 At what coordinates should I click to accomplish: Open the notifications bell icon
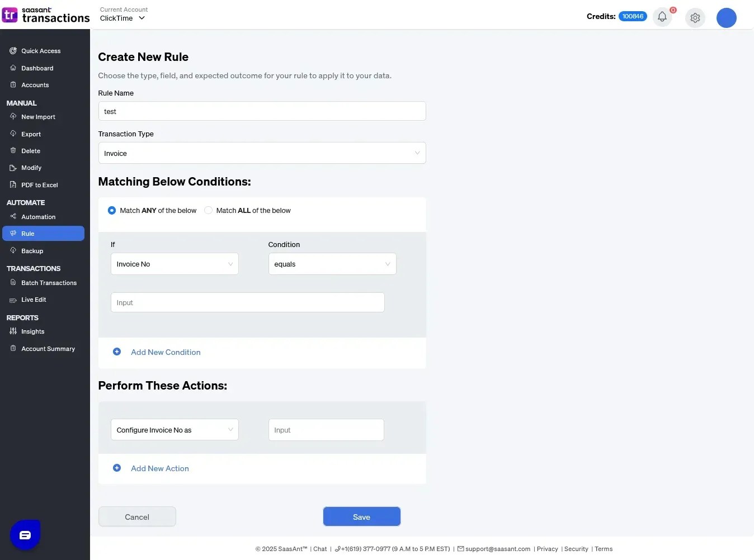click(662, 17)
